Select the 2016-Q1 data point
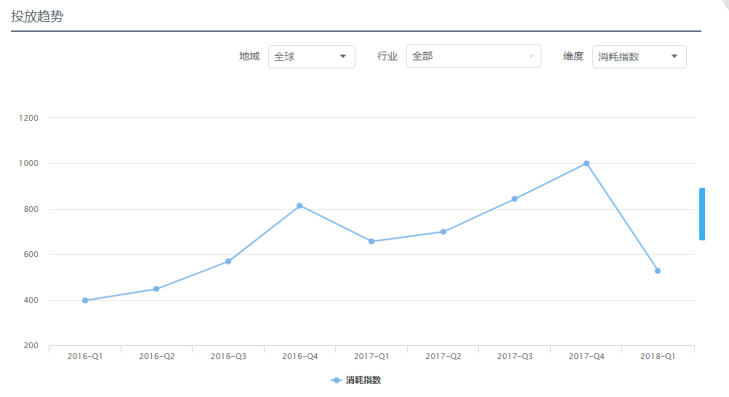The height and width of the screenshot is (397, 729). [x=85, y=301]
